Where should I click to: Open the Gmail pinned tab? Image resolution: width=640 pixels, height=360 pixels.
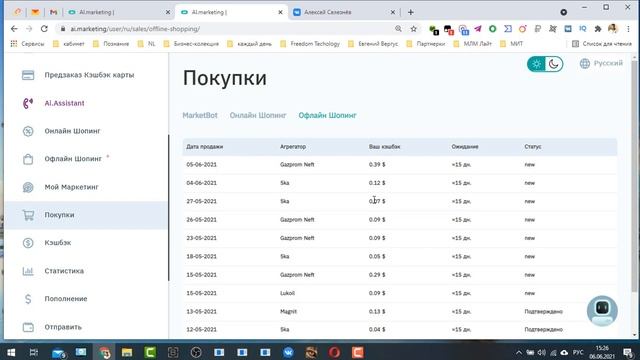[53, 12]
